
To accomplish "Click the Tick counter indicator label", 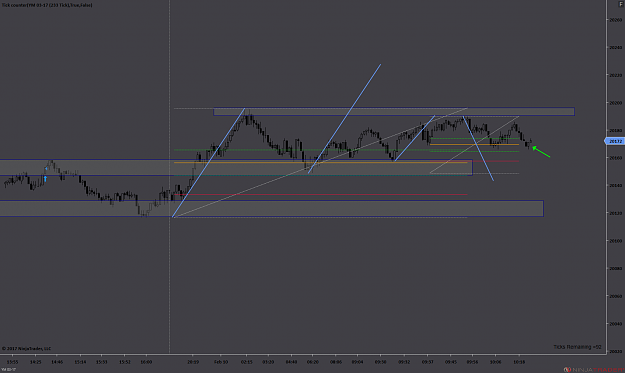I will tap(47, 5).
